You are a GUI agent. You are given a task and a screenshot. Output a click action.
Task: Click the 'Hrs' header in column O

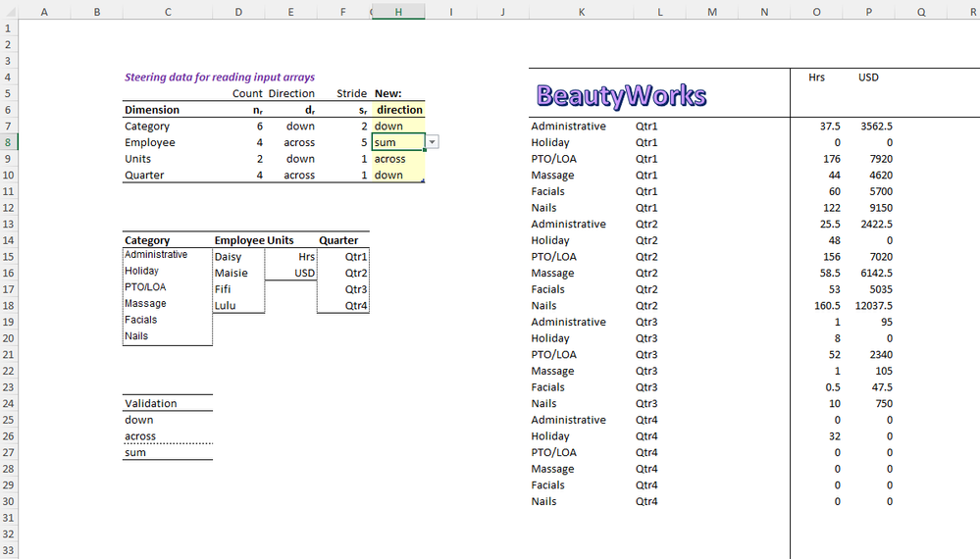click(x=816, y=77)
